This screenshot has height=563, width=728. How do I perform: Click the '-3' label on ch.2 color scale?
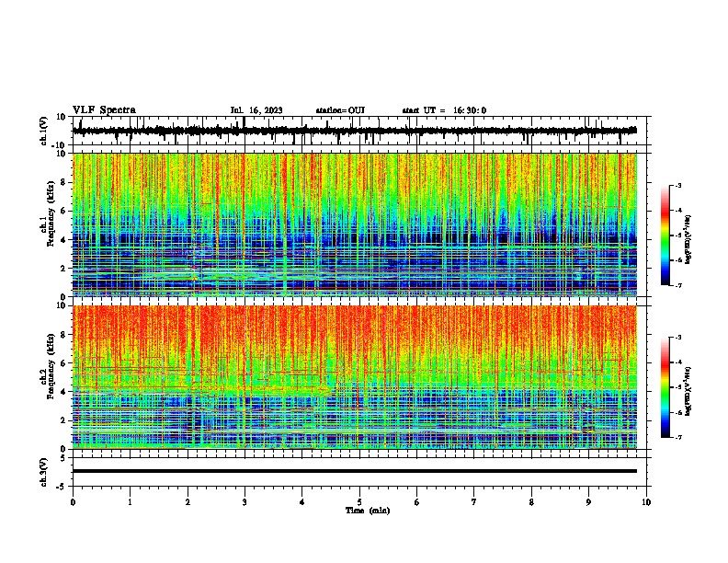[677, 338]
